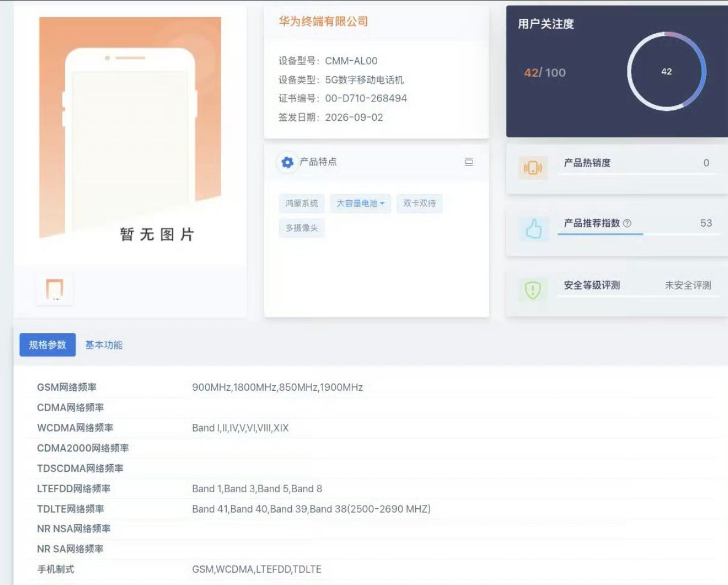Viewport: 728px width, 585px height.
Task: Click the 未安全评测 status text
Action: click(688, 285)
